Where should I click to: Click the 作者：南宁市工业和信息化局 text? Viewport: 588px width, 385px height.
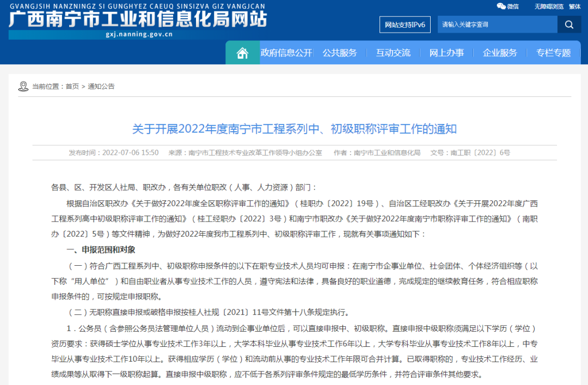click(377, 152)
